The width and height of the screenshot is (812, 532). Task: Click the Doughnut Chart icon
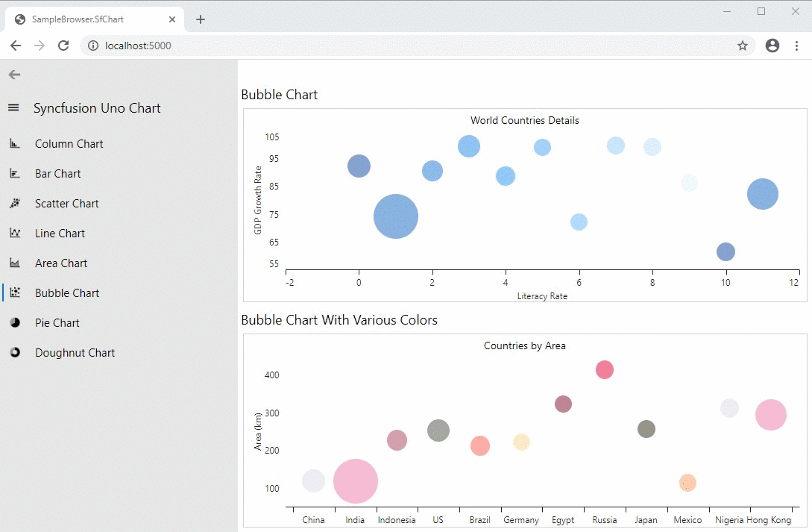[x=16, y=352]
